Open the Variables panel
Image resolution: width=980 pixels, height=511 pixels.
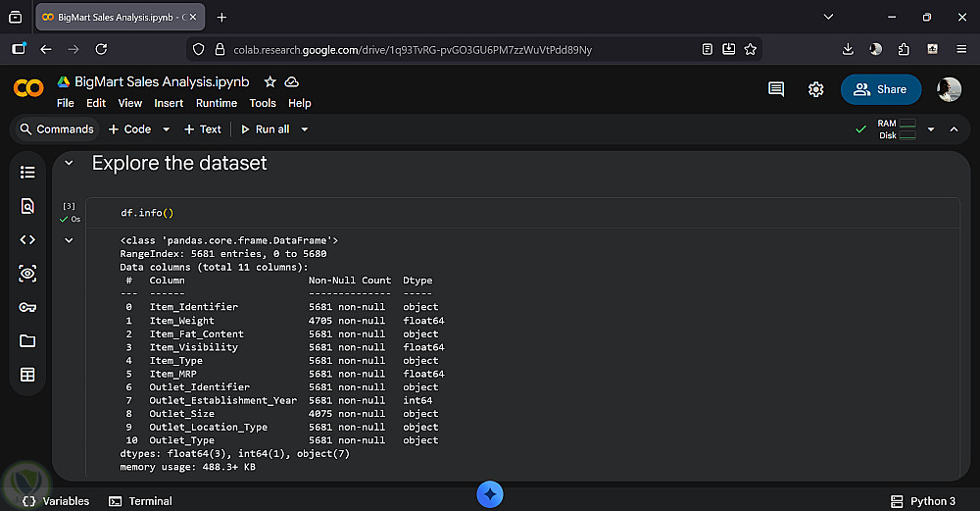coord(56,501)
